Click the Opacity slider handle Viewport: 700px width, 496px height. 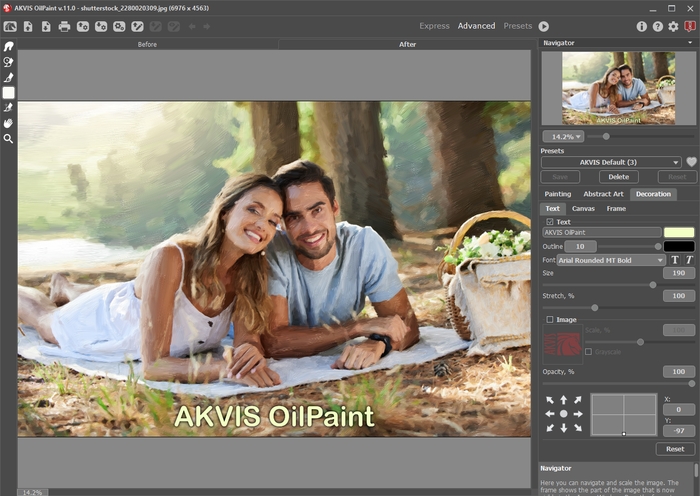click(x=692, y=383)
